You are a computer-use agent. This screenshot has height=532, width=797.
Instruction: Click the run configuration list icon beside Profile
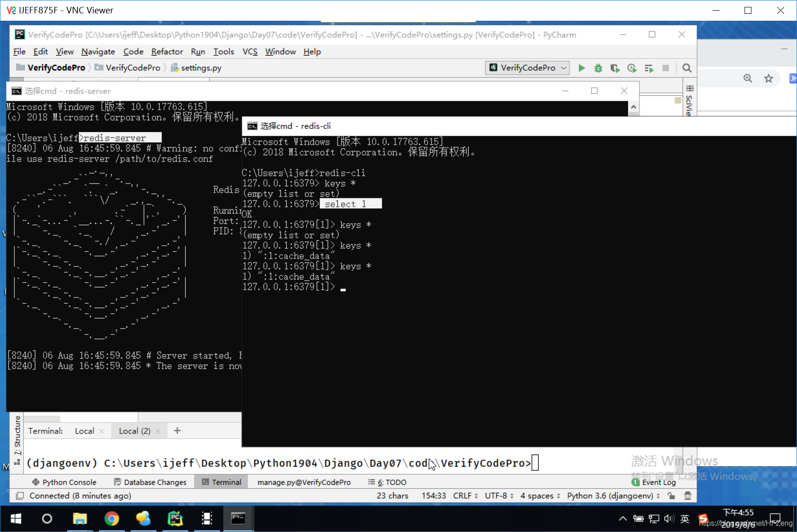[x=649, y=68]
